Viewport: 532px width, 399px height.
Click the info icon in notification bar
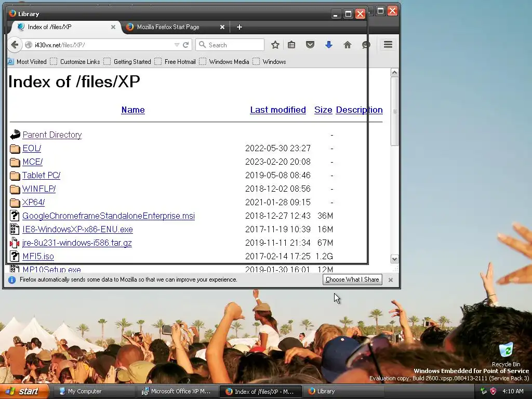tap(12, 280)
